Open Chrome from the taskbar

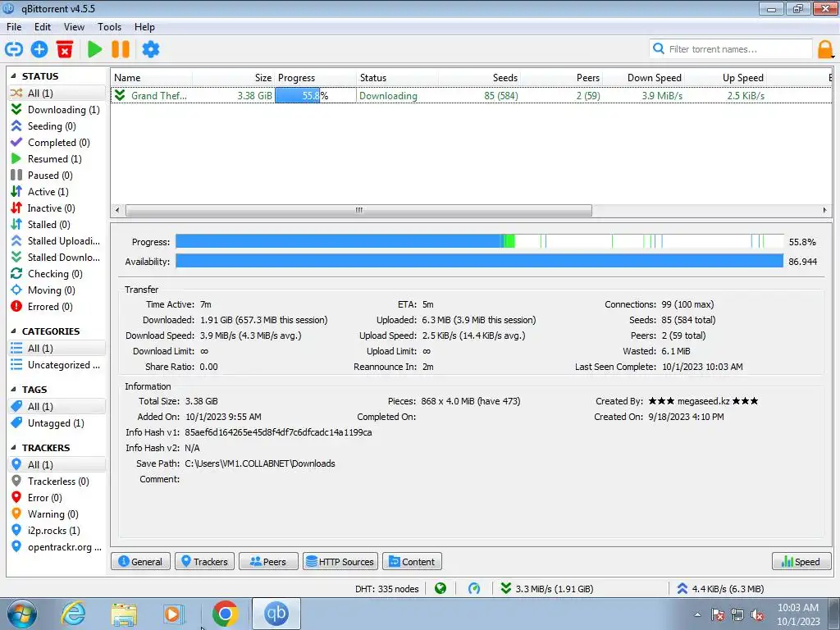coord(225,614)
